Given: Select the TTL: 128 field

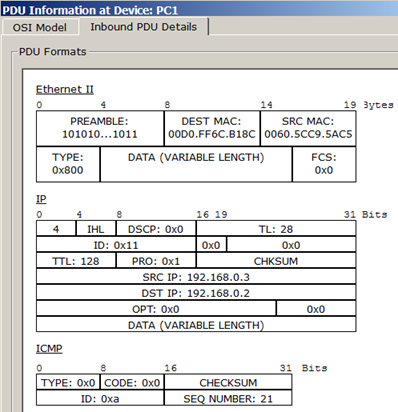Looking at the screenshot, I should tap(76, 261).
